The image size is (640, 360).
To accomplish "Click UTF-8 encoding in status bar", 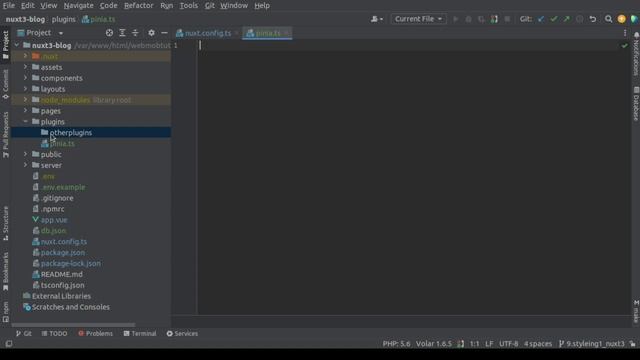I will click(x=509, y=344).
